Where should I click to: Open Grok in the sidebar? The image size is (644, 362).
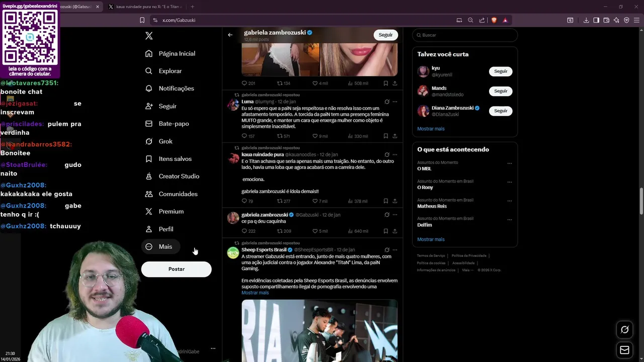(x=159, y=141)
